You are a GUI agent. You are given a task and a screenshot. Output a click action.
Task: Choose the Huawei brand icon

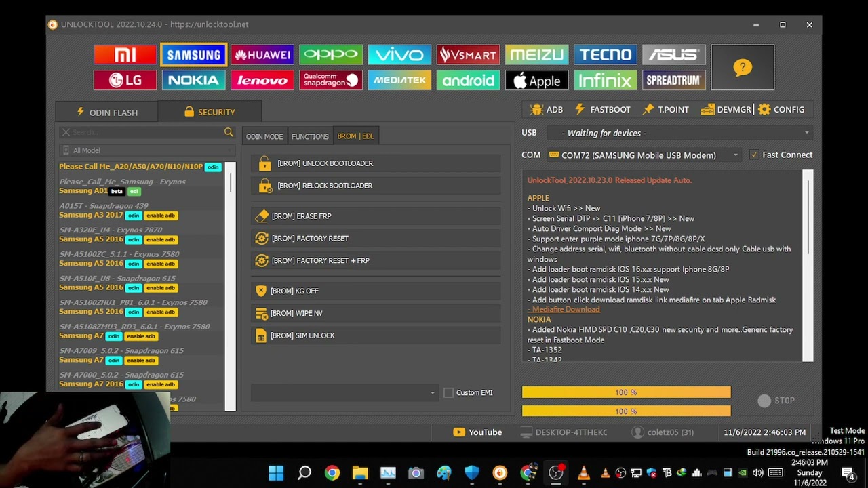pyautogui.click(x=262, y=55)
